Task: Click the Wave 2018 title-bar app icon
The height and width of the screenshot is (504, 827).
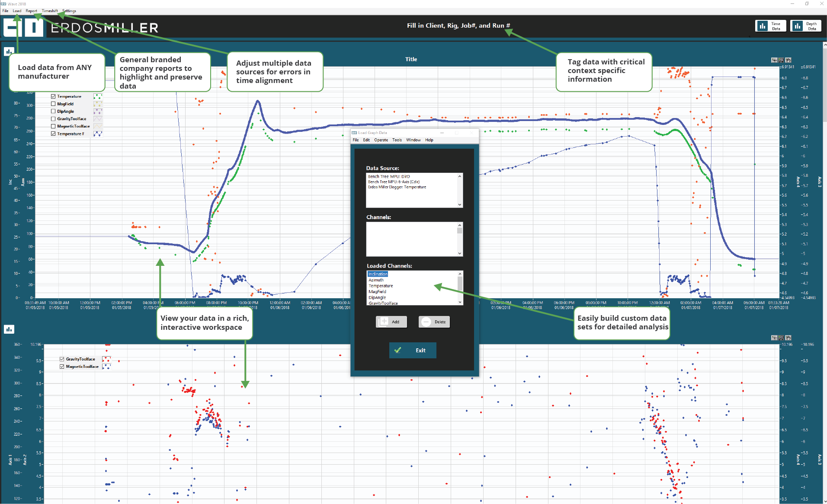Action: tap(3, 4)
